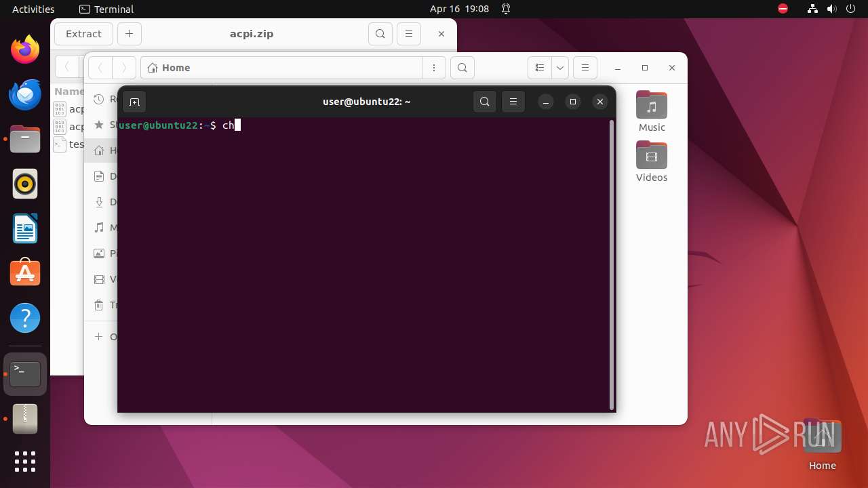Click the terminal command prompt line
This screenshot has height=488, width=868.
click(x=364, y=125)
